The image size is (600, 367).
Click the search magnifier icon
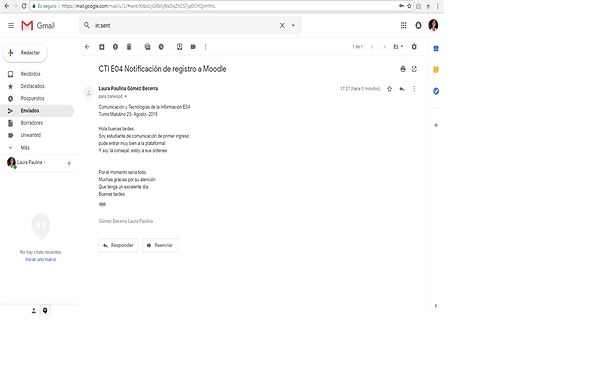[x=87, y=25]
